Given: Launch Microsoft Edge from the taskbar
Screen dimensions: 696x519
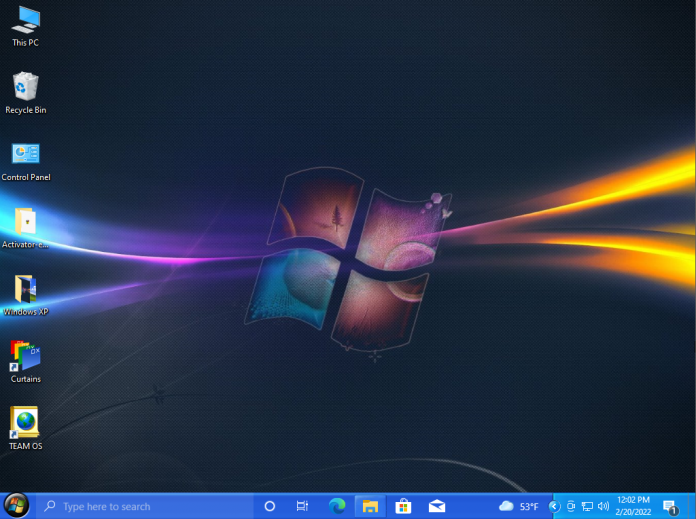Looking at the screenshot, I should [x=337, y=506].
